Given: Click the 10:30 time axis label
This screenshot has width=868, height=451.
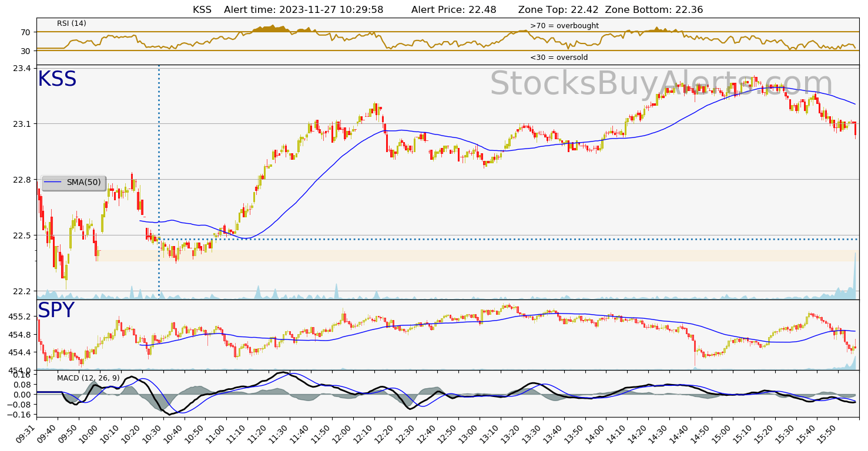Looking at the screenshot, I should (154, 433).
